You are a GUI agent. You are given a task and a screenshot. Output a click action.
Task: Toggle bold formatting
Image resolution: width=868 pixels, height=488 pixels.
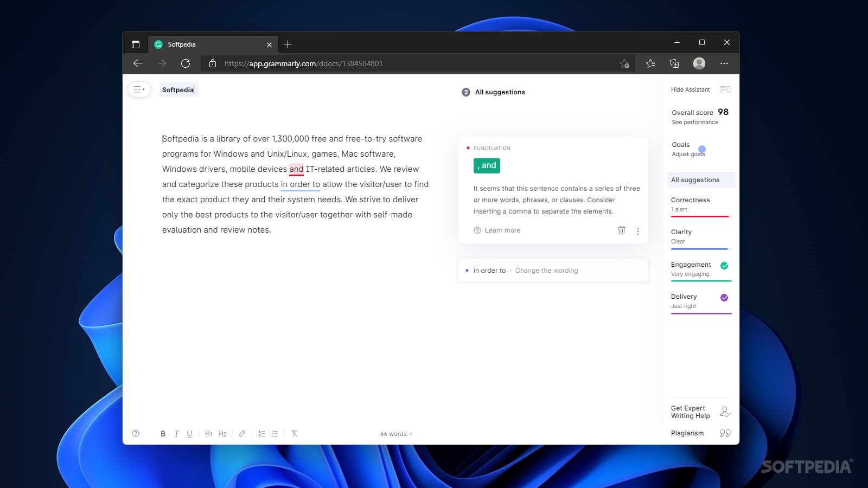point(163,434)
